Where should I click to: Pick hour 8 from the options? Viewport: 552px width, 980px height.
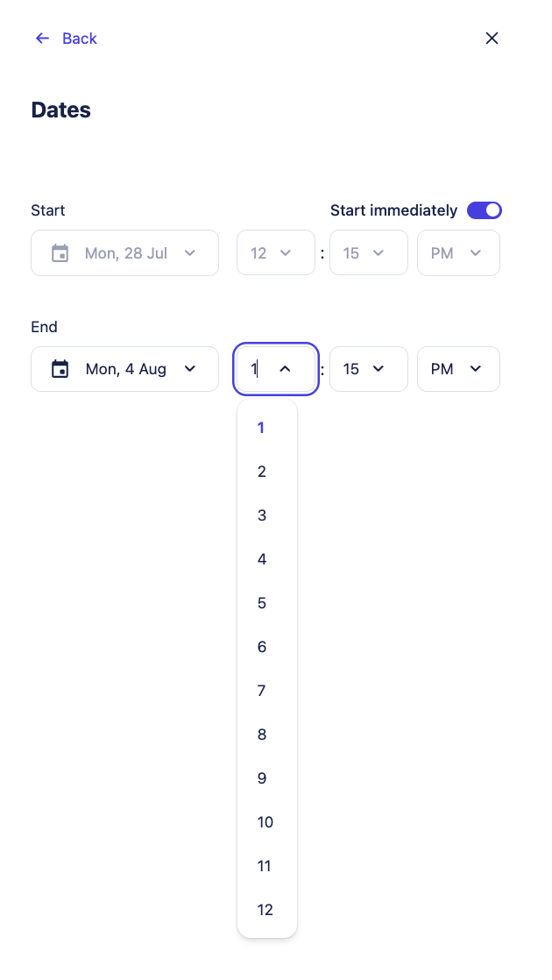(x=261, y=735)
